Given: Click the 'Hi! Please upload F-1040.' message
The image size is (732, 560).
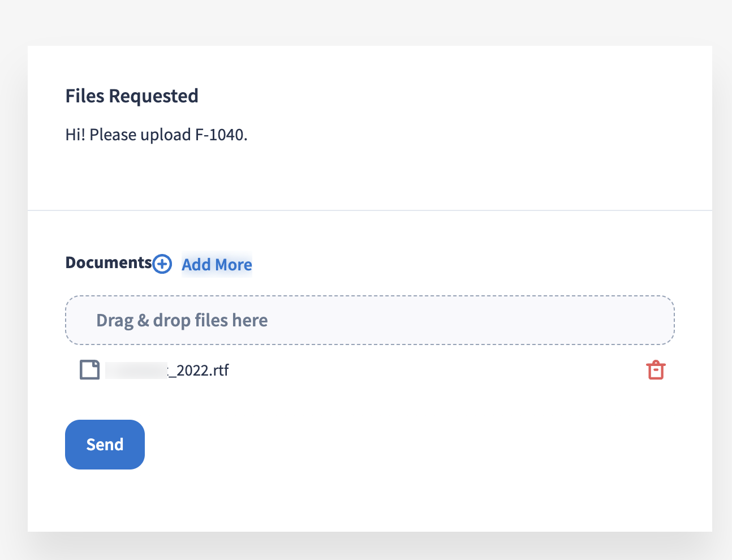Looking at the screenshot, I should pos(157,135).
